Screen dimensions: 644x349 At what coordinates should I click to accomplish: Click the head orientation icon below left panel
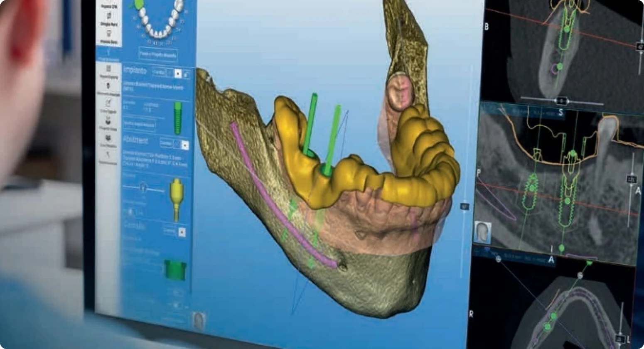coord(199,320)
